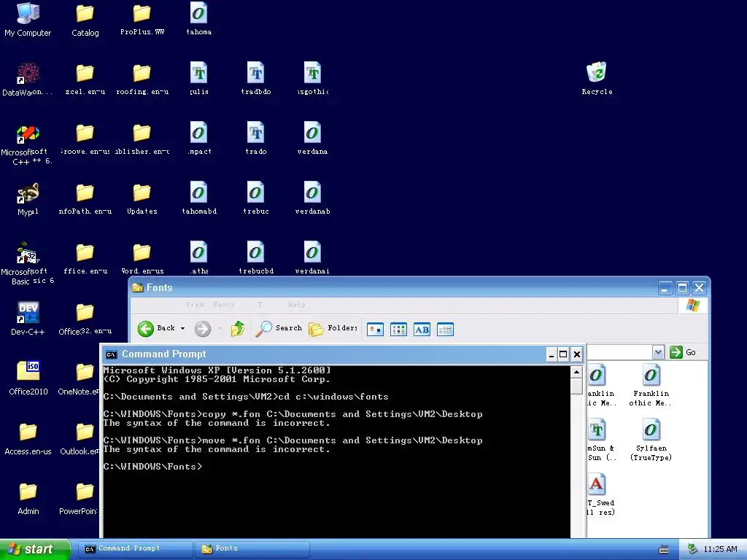Select the OneNote.en folder icon
747x560 pixels.
79,378
